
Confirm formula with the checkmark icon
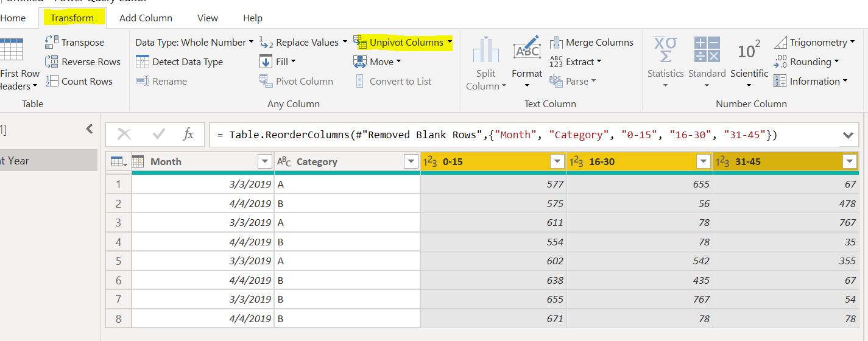[x=159, y=135]
